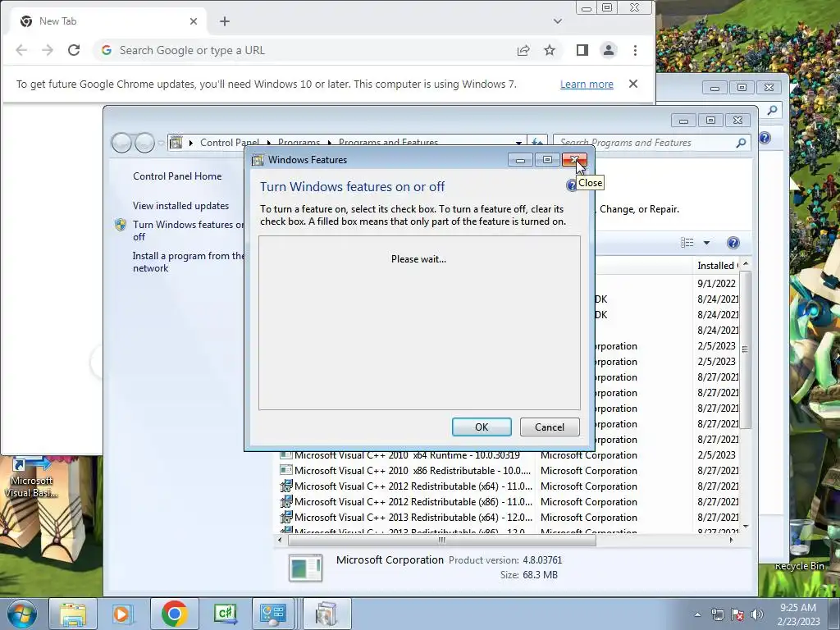Click the Programs and Features search magnifier
The height and width of the screenshot is (630, 840).
tap(741, 143)
